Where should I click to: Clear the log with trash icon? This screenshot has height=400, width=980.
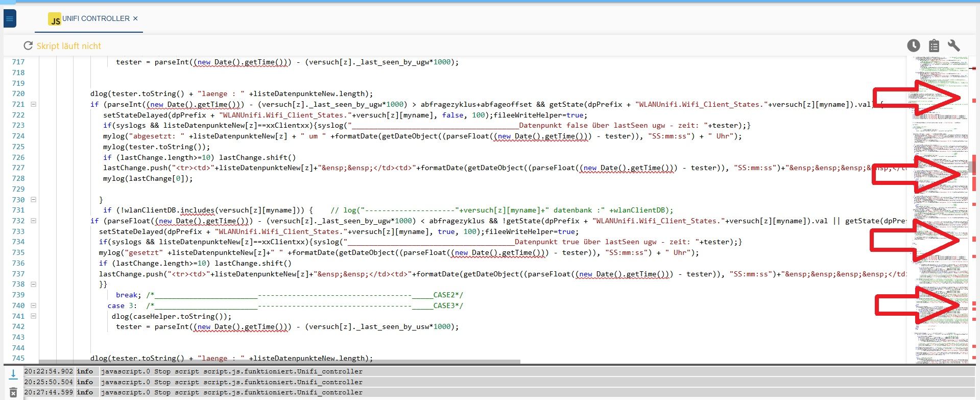click(x=13, y=393)
